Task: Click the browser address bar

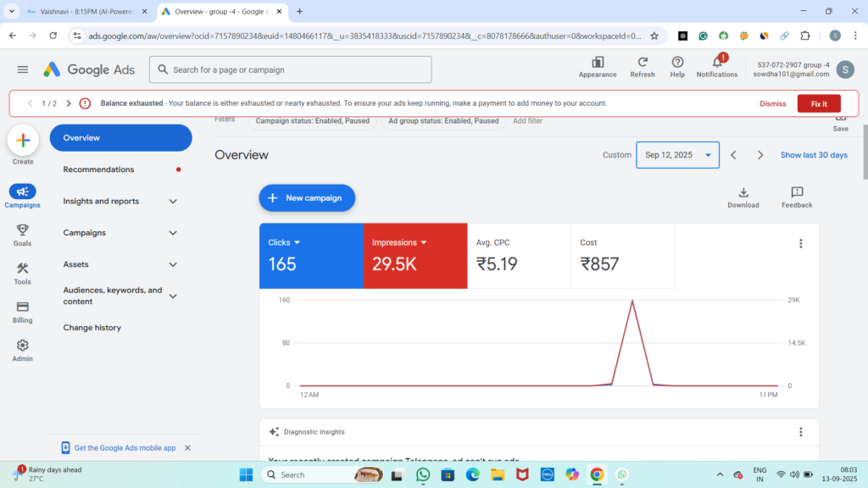Action: (x=364, y=36)
